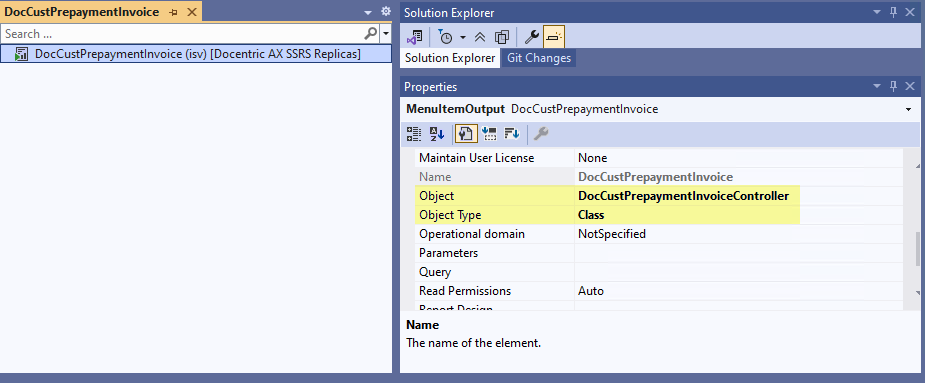Click the Maintain User License value None
Image resolution: width=925 pixels, height=383 pixels.
[592, 158]
